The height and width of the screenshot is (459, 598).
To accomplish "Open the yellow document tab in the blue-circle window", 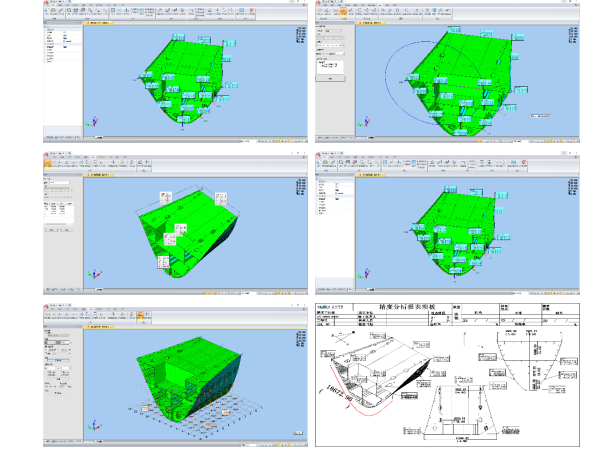I will pyautogui.click(x=370, y=23).
